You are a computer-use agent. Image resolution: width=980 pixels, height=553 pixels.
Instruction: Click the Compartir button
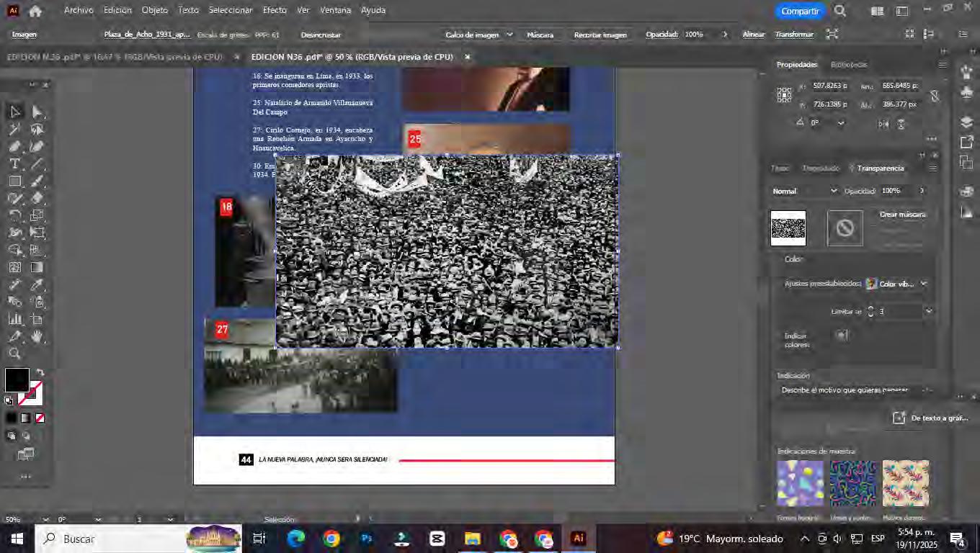800,11
